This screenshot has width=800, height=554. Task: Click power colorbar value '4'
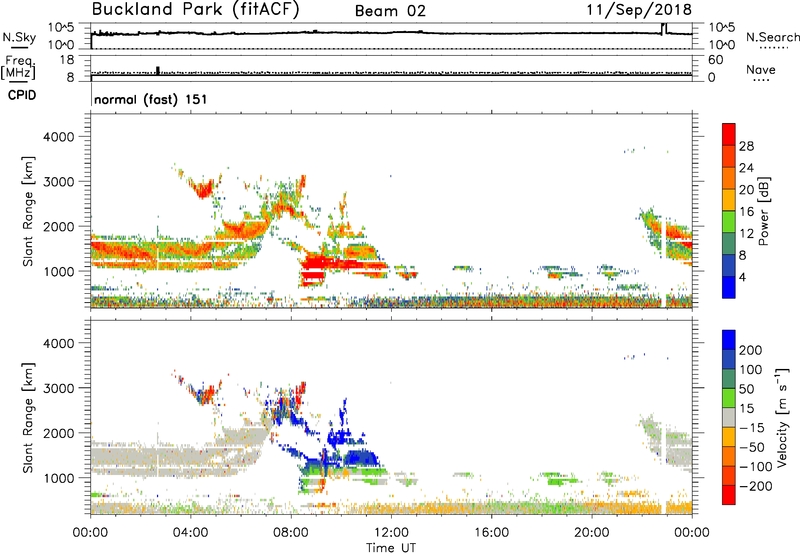coord(743,277)
